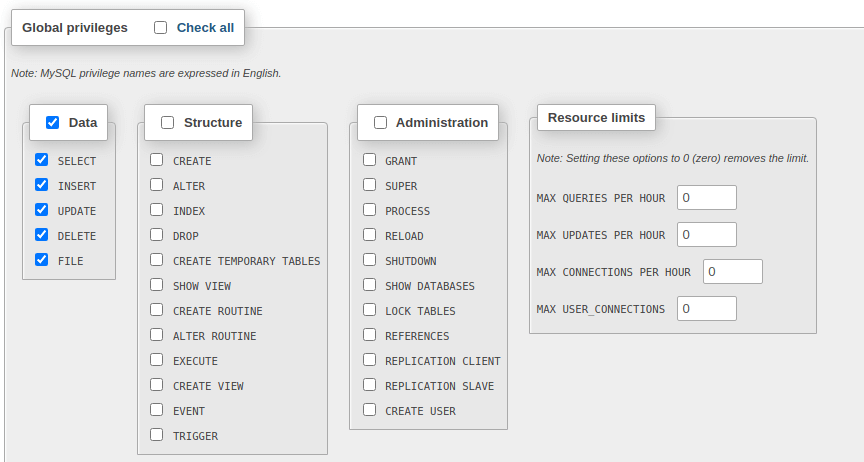Check the SHOW VIEW privilege
This screenshot has height=462, width=864.
click(x=156, y=285)
